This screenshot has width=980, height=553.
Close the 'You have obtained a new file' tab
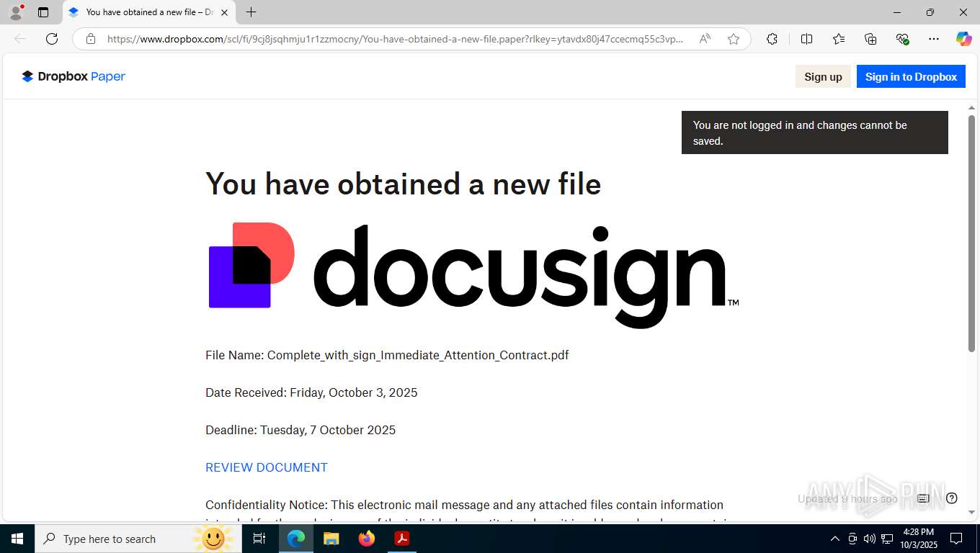[x=224, y=12]
